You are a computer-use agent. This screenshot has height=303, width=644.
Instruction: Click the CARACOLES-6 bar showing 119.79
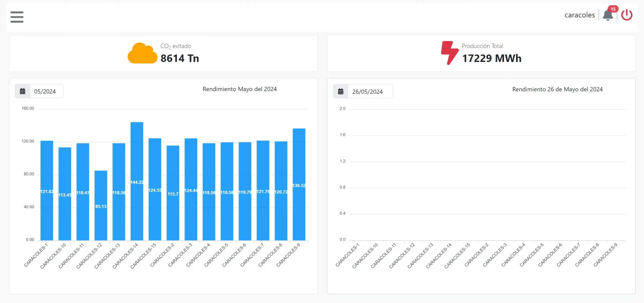pos(245,191)
